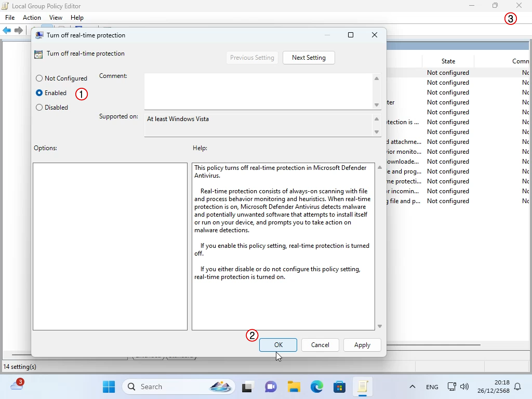Click the notification bell icon
The width and height of the screenshot is (532, 399).
[517, 387]
